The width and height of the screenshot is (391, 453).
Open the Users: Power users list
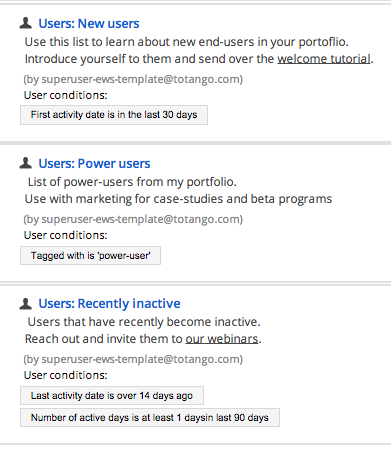(x=94, y=163)
